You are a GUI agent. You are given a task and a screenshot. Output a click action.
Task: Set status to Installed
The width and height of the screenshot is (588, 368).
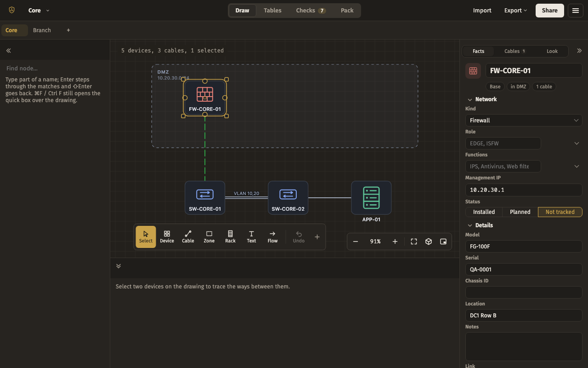point(484,212)
